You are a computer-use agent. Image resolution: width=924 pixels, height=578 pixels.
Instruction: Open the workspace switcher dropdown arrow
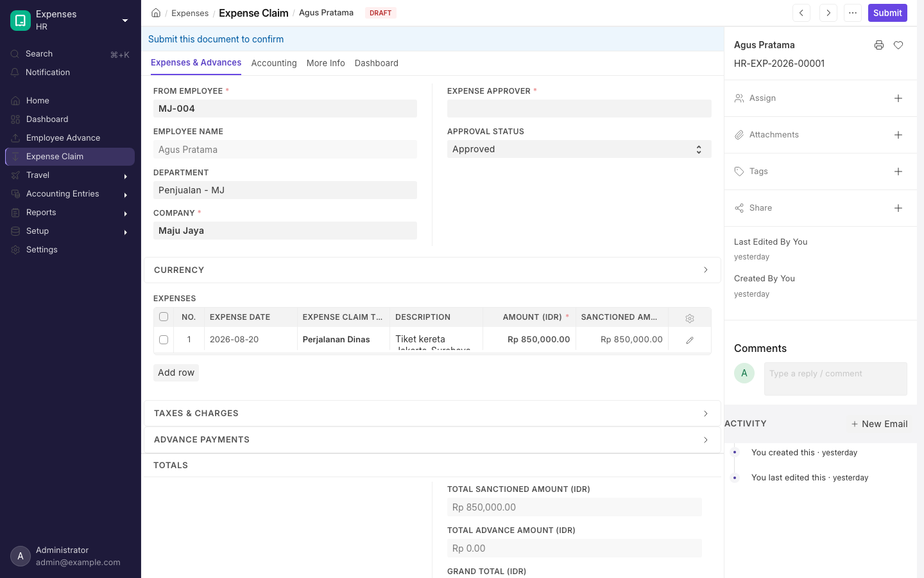point(125,21)
